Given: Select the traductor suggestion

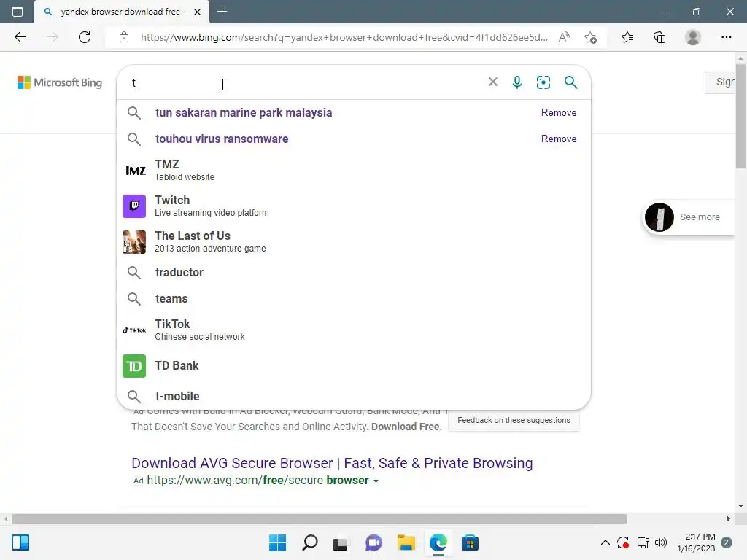Looking at the screenshot, I should [x=354, y=273].
